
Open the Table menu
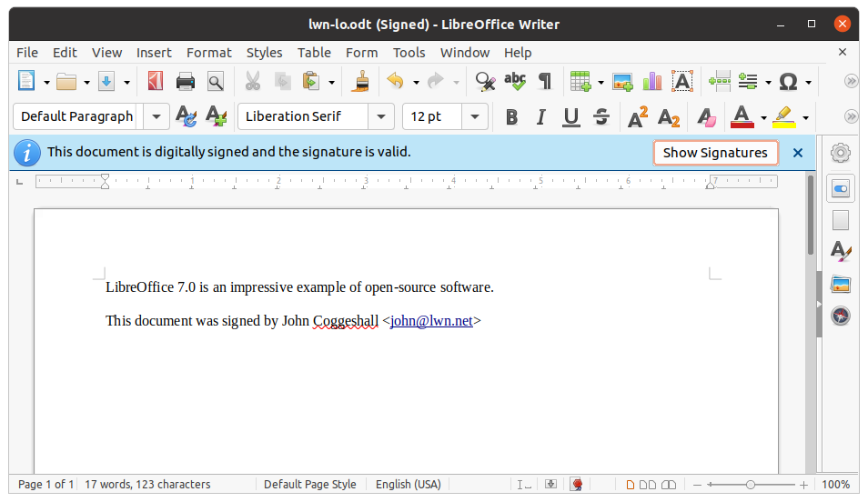pos(314,53)
